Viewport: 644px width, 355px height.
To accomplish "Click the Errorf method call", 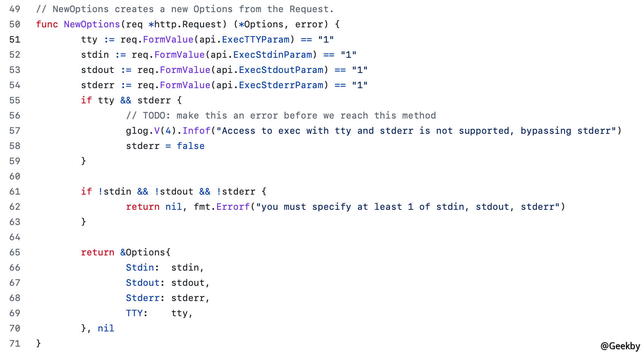I will point(233,207).
